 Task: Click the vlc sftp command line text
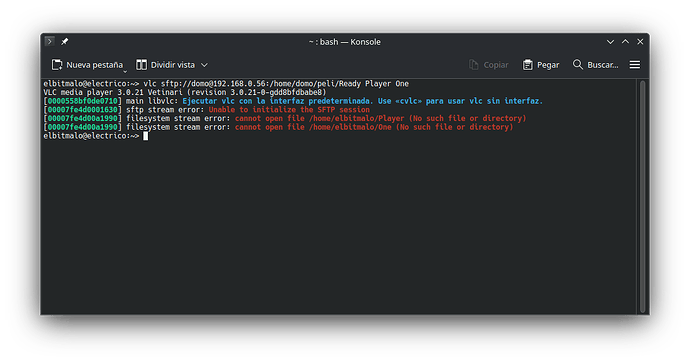point(276,84)
